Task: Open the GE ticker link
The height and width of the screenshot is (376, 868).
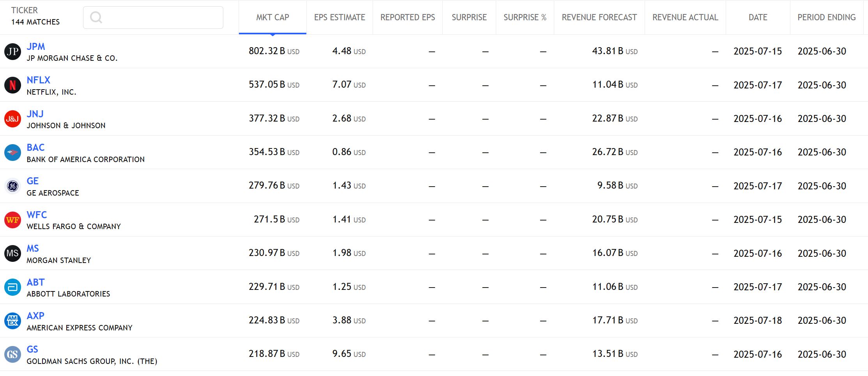Action: [33, 181]
